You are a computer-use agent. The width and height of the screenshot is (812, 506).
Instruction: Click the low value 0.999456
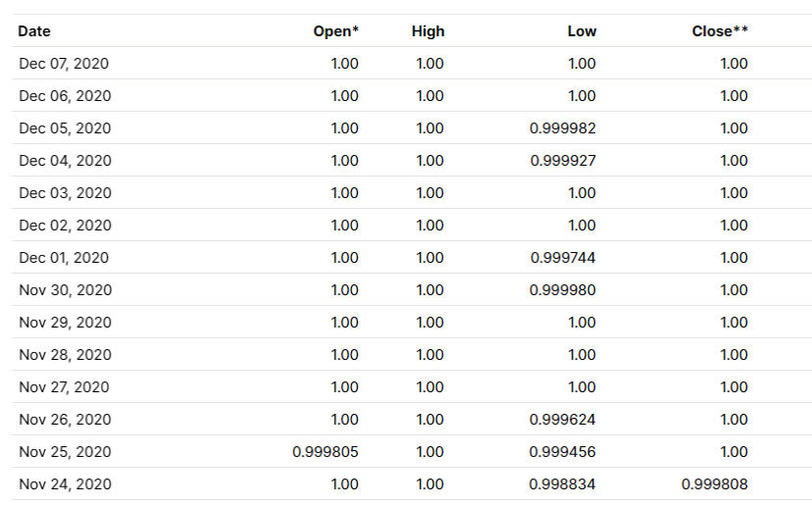[562, 452]
